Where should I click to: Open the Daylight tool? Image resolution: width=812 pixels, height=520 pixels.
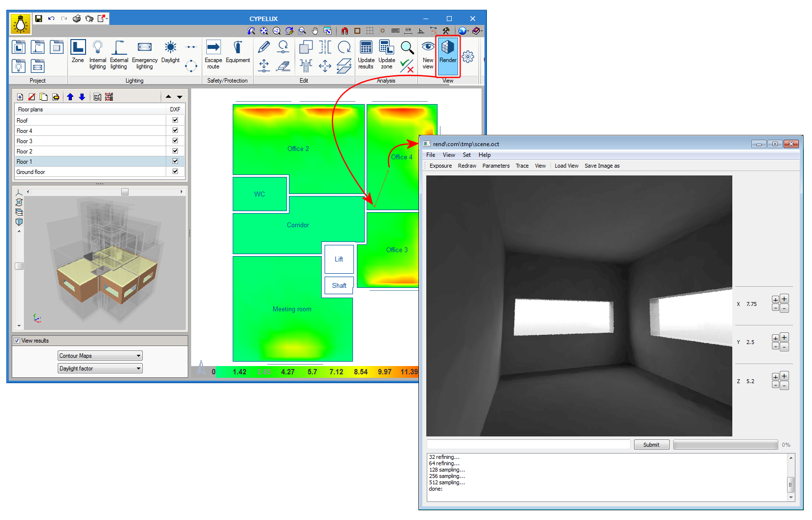(170, 52)
